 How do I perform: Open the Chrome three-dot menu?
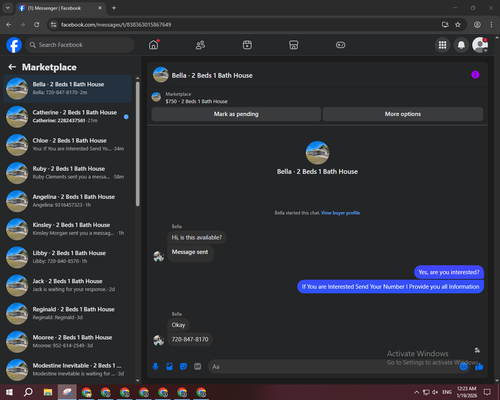click(x=491, y=25)
